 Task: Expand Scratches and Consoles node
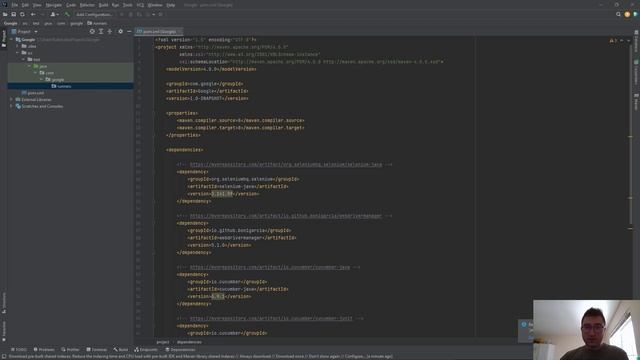tap(12, 106)
